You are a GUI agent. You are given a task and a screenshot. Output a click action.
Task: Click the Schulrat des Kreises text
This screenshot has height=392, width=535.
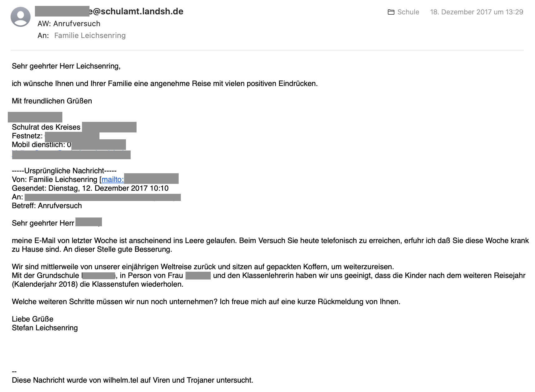click(x=46, y=127)
